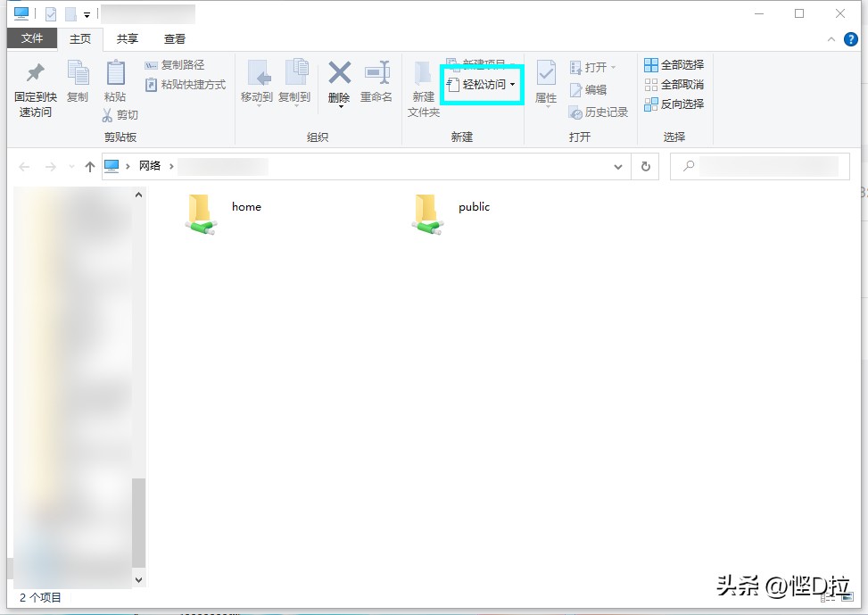Maximize the Explorer window
This screenshot has height=615, width=868.
[799, 13]
